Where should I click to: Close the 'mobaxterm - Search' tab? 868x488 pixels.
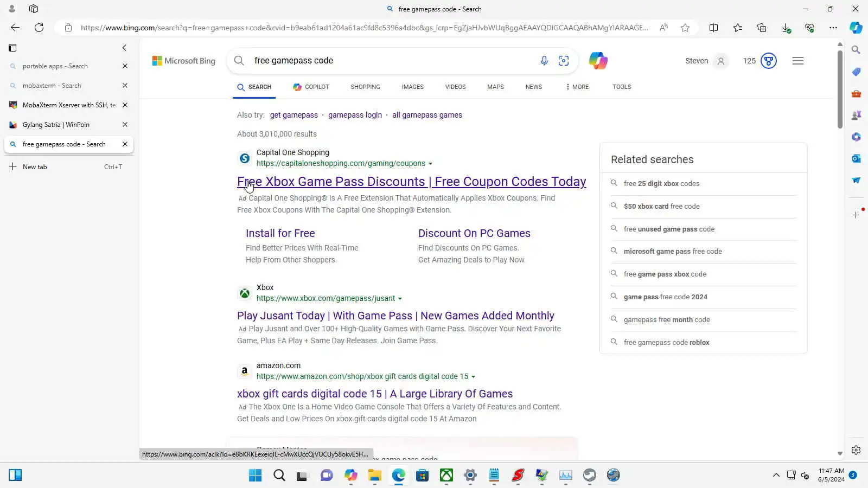pos(125,86)
